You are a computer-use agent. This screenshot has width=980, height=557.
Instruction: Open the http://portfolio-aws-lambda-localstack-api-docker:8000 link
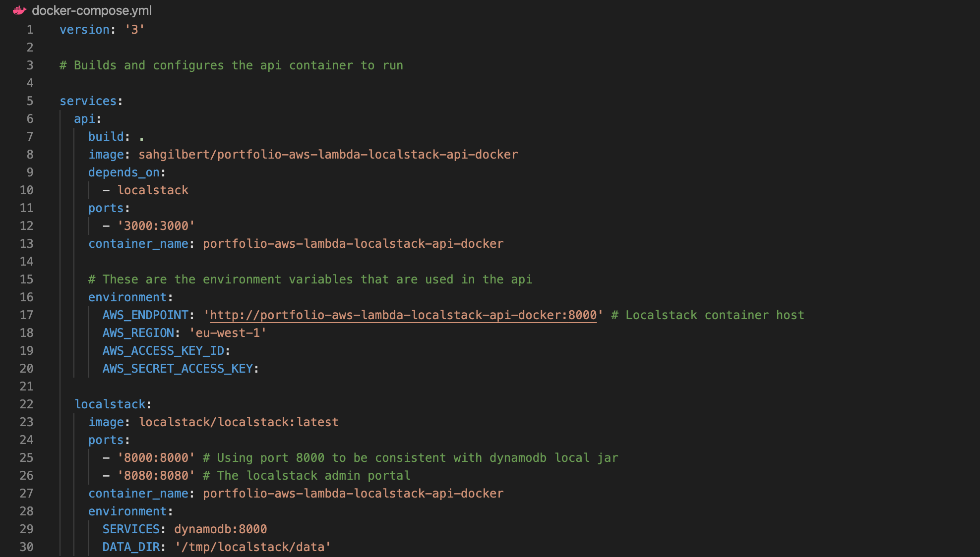tap(403, 315)
